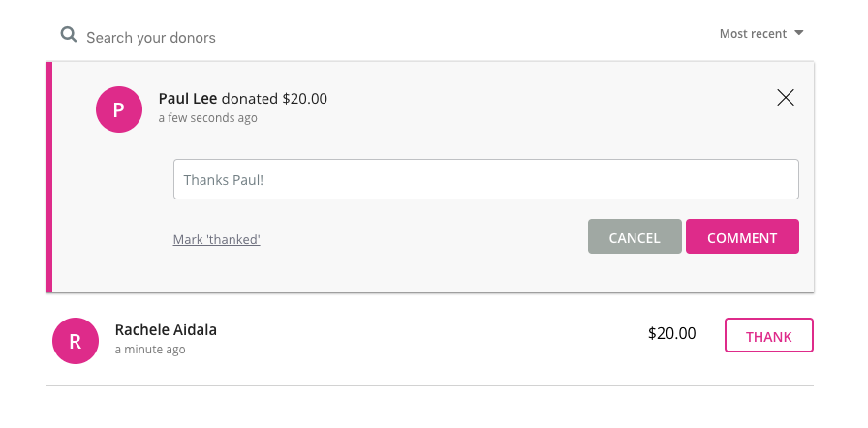Click Rachele's $20.00 donation amount

672,333
